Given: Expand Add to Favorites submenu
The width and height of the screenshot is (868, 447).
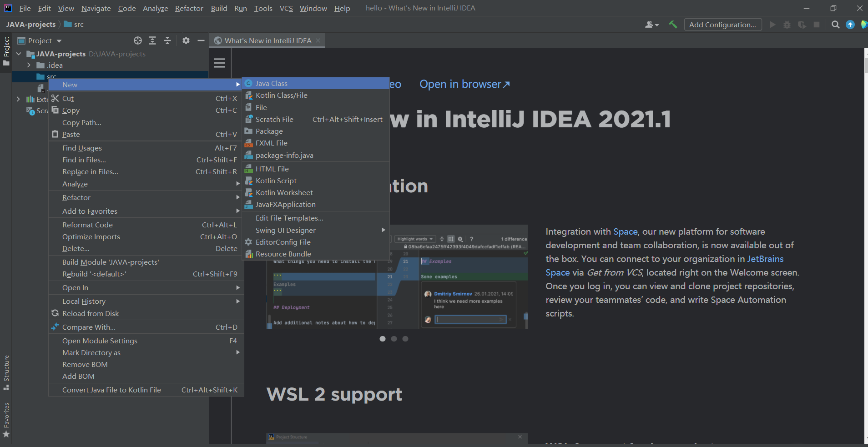Looking at the screenshot, I should point(146,211).
